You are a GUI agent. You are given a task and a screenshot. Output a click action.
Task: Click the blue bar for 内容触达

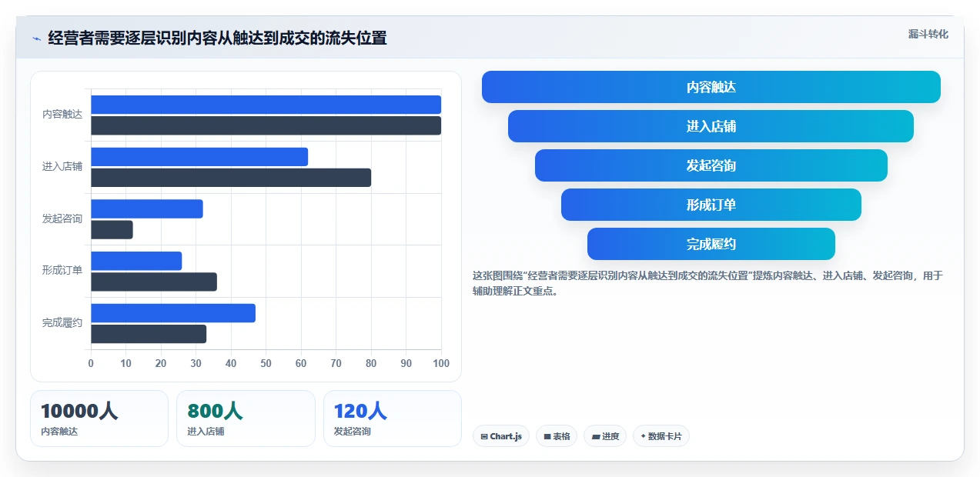(266, 105)
